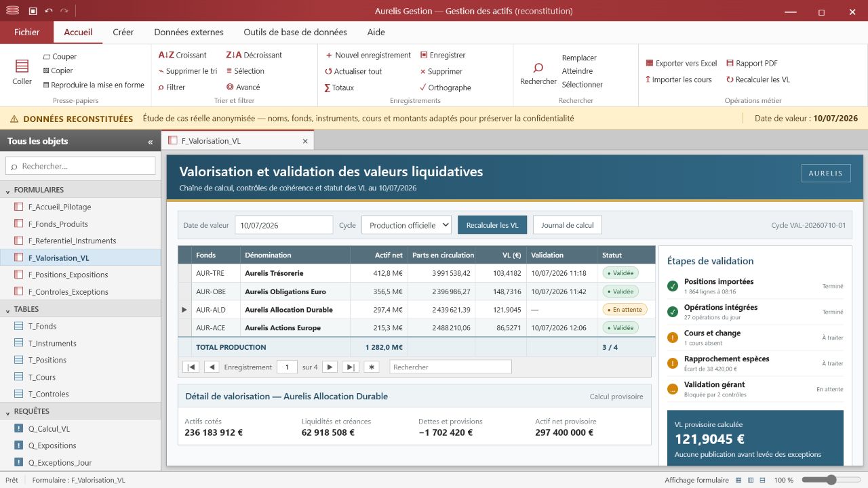Click the record number box
868x488 pixels.
[x=287, y=367]
